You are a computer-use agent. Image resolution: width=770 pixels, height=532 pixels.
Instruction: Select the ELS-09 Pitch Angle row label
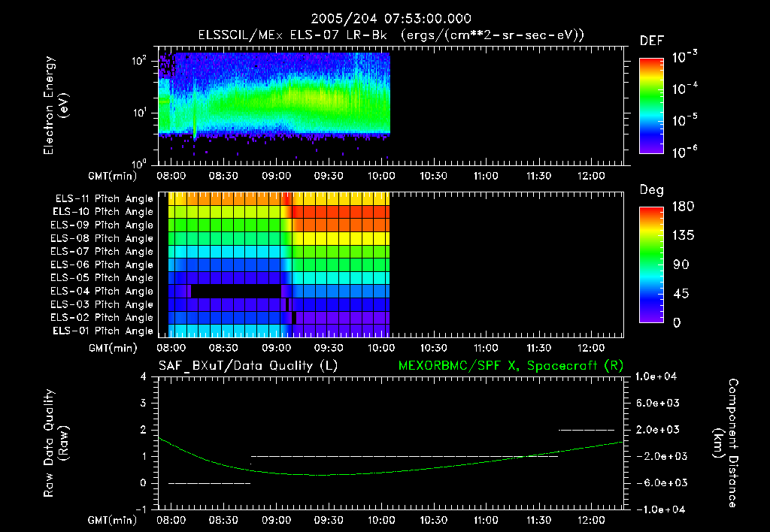tap(102, 225)
